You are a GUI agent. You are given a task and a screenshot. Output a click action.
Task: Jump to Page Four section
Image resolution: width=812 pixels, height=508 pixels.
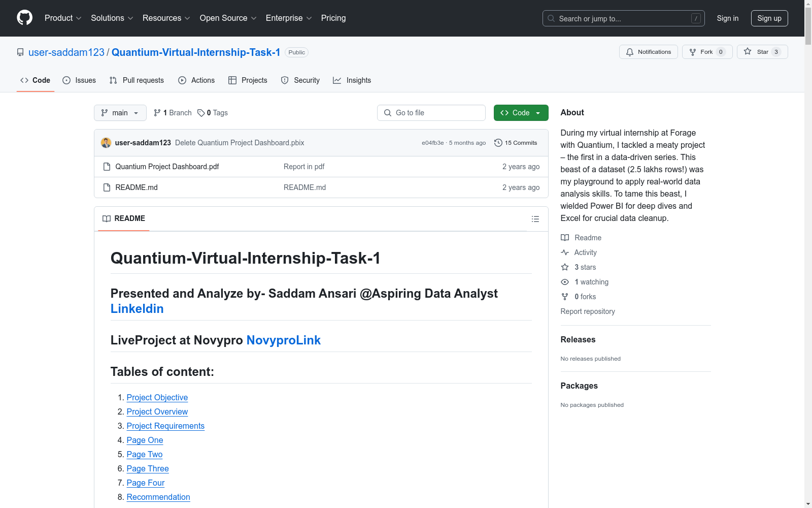click(146, 483)
